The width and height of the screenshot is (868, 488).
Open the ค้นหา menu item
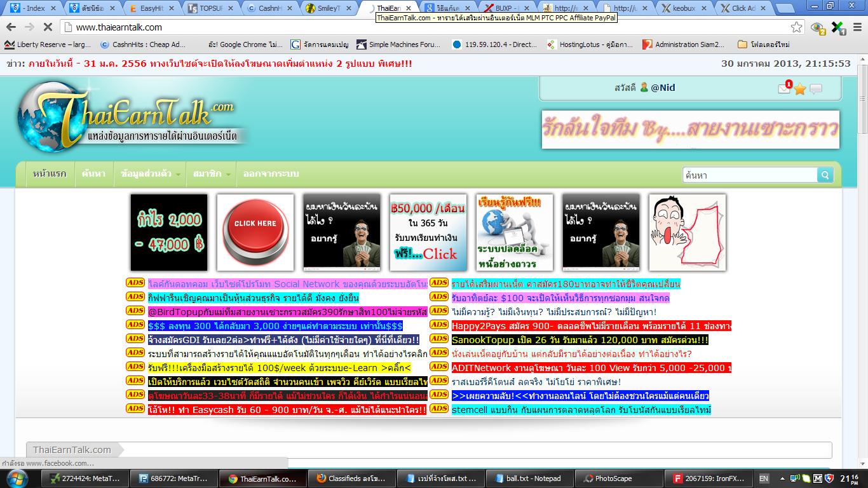[93, 173]
